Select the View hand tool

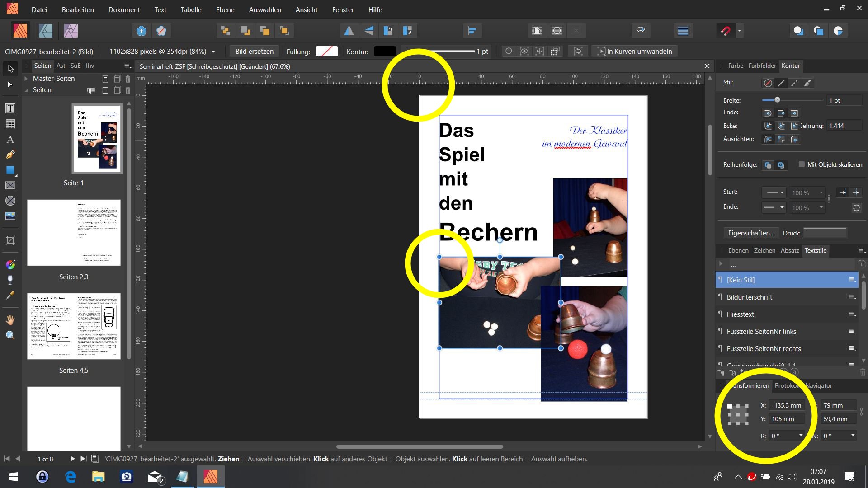click(x=10, y=320)
